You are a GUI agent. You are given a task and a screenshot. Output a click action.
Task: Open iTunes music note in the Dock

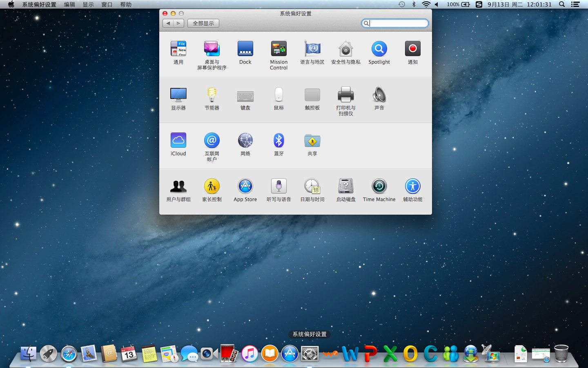(249, 354)
